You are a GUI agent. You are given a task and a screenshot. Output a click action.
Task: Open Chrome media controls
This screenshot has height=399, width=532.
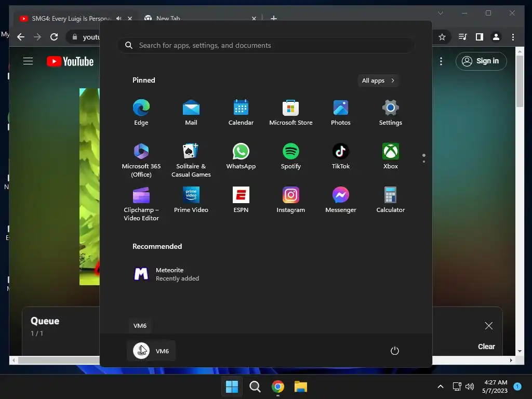pos(463,37)
